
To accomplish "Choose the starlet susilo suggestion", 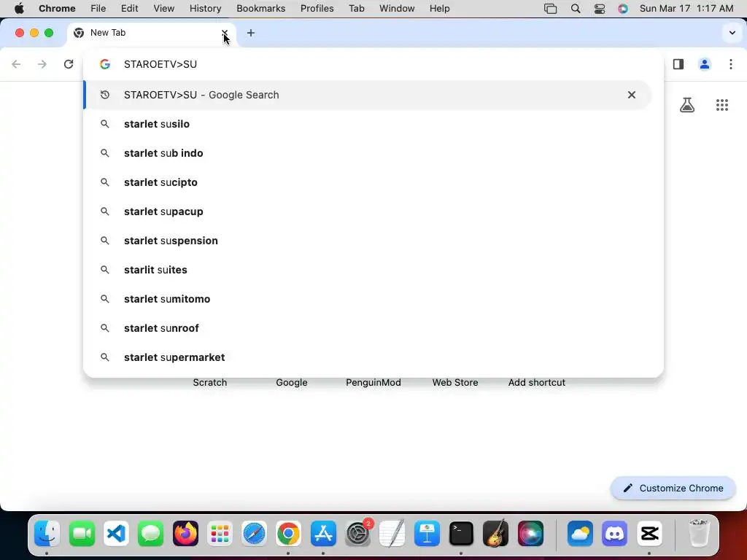I will pyautogui.click(x=368, y=124).
